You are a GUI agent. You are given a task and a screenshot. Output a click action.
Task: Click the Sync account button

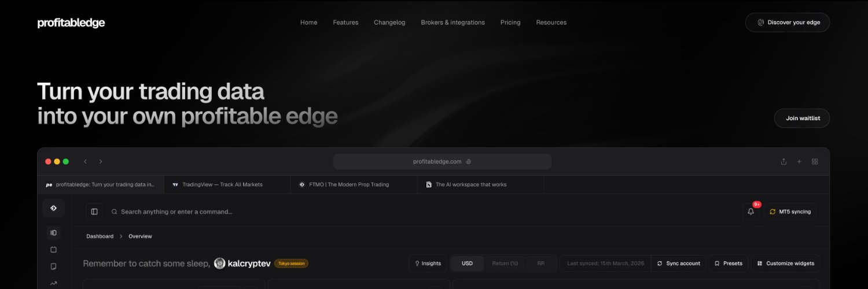coord(679,264)
